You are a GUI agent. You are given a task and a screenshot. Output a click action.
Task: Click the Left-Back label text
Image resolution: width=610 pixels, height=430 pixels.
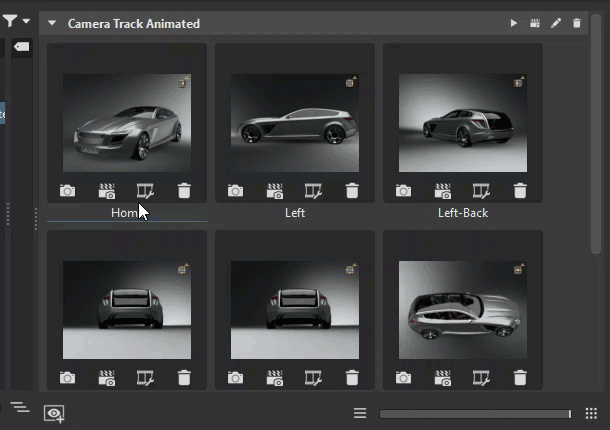463,213
